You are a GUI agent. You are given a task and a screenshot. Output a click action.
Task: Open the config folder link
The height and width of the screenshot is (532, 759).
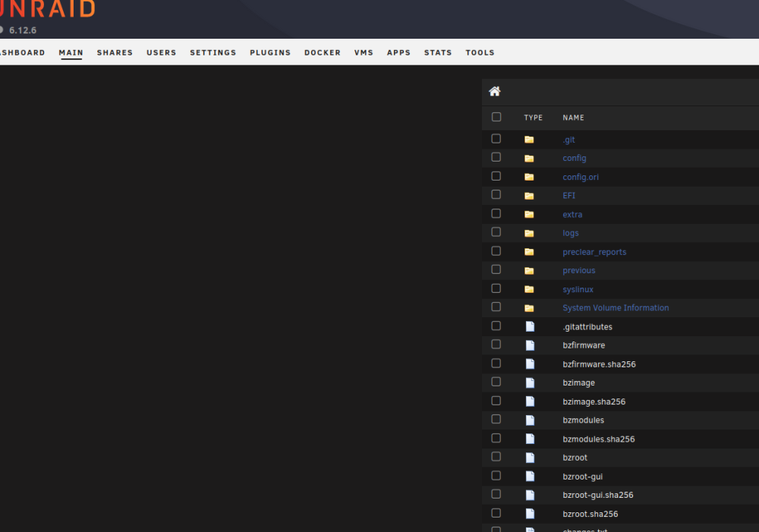[x=574, y=159]
